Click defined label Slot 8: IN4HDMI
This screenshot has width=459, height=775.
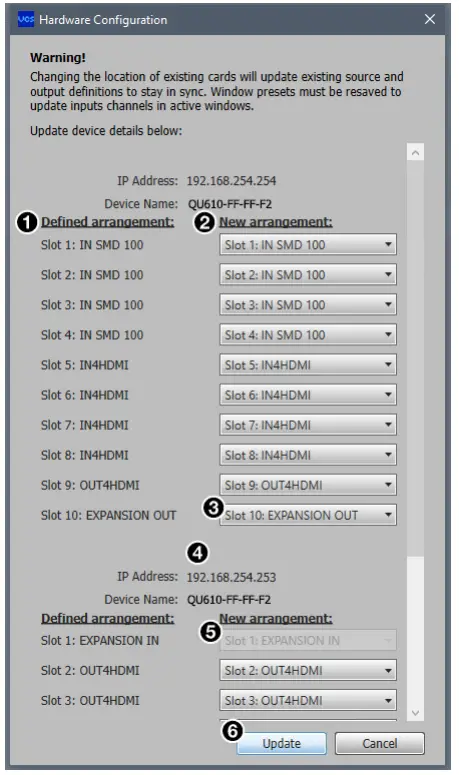click(x=84, y=455)
